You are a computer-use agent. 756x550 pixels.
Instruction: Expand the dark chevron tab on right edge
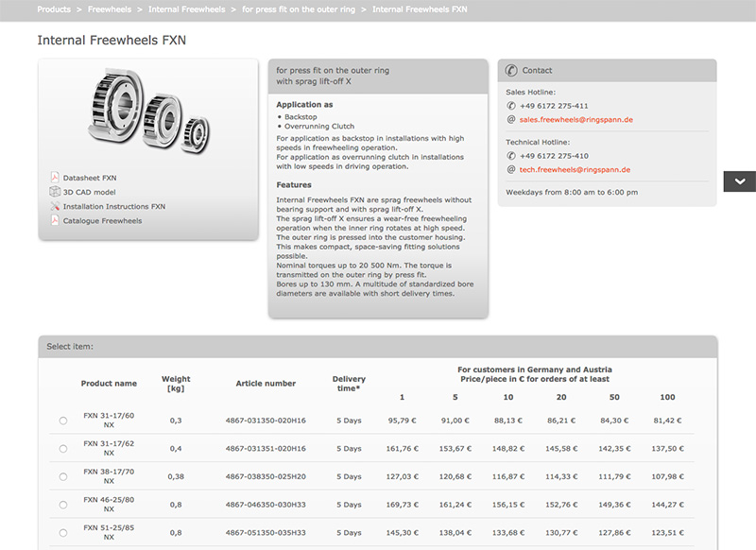pyautogui.click(x=739, y=181)
